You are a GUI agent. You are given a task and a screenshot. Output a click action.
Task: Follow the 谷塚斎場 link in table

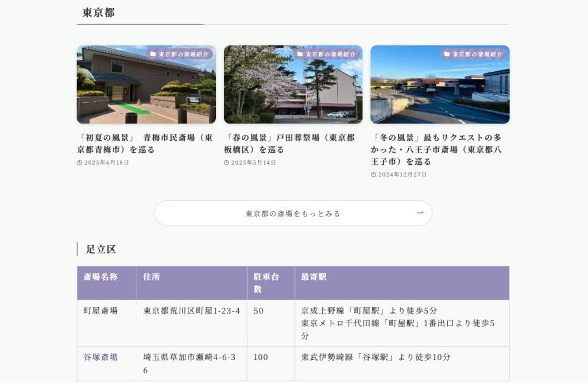click(100, 357)
